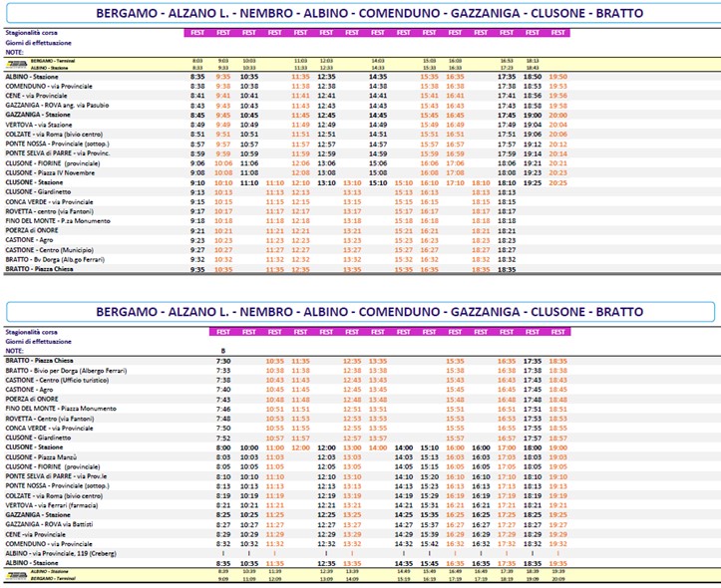Select 9:06 in the CLUSONE - FIORINE row
721x588 pixels.
197,163
